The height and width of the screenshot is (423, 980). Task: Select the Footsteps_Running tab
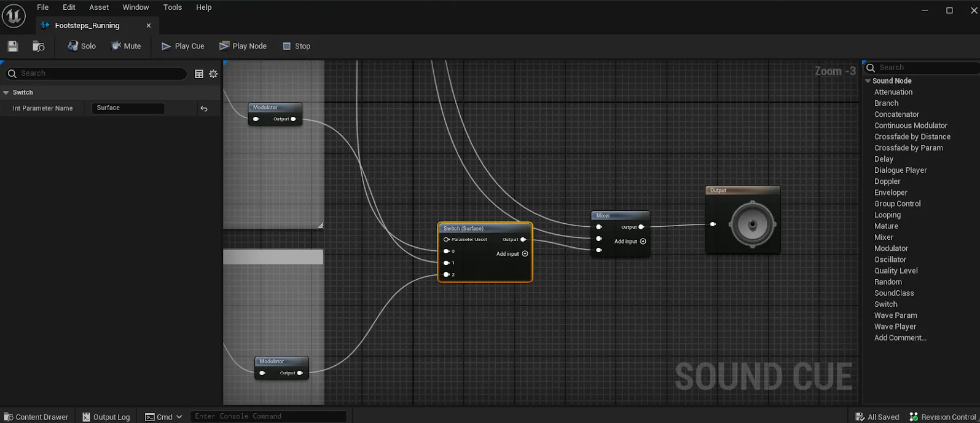[87, 26]
